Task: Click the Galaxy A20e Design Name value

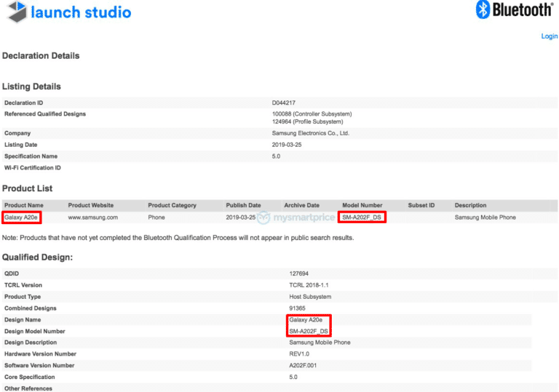Action: (306, 320)
